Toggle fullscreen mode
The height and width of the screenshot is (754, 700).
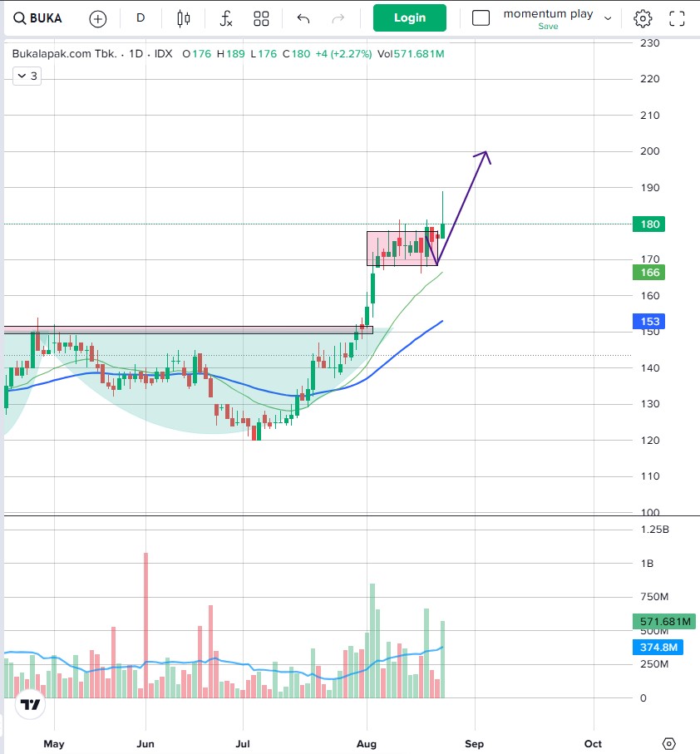click(677, 19)
